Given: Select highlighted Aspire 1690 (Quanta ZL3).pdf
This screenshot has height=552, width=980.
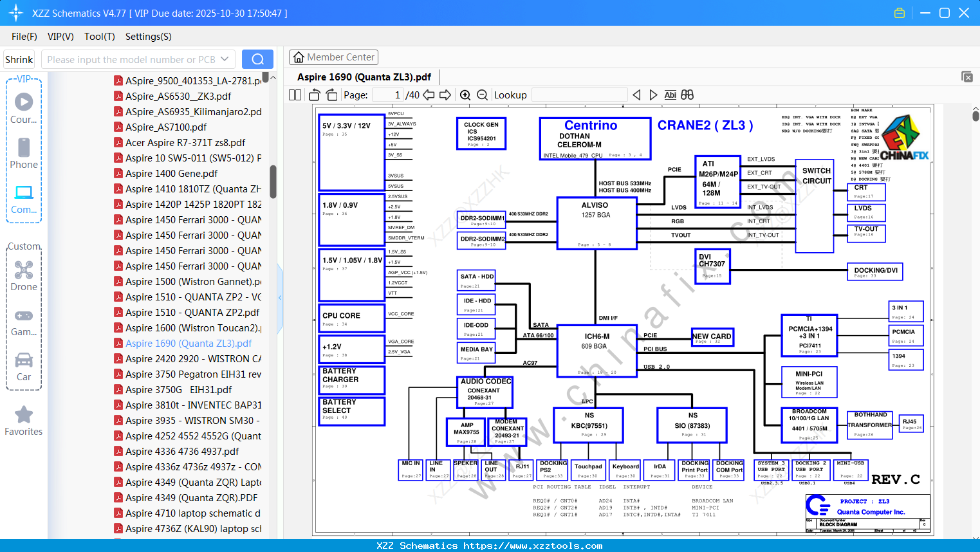Looking at the screenshot, I should click(x=189, y=343).
